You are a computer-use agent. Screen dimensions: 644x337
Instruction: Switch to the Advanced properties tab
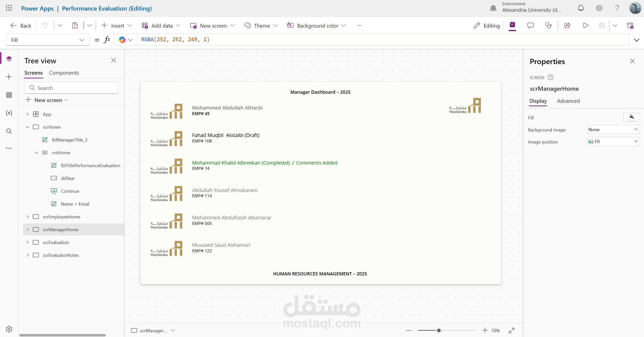568,101
